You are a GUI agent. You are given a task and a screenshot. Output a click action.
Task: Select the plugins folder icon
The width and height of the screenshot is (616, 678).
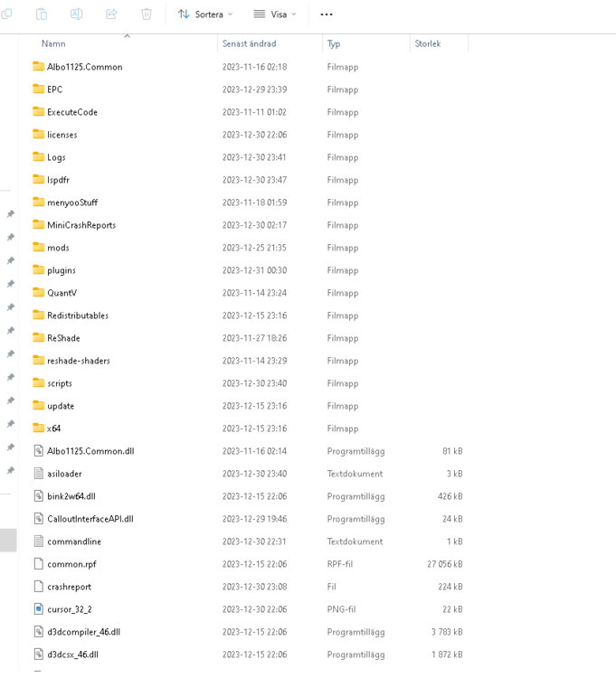39,269
